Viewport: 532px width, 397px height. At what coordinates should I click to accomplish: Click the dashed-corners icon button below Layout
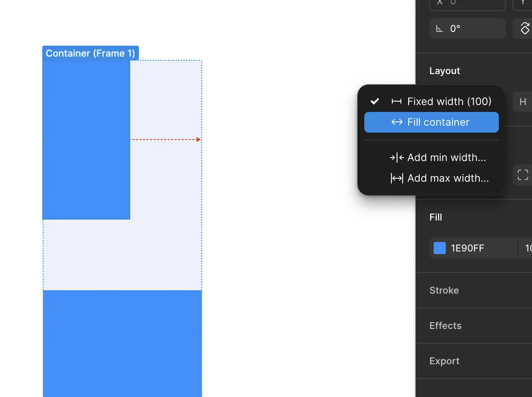pyautogui.click(x=523, y=175)
